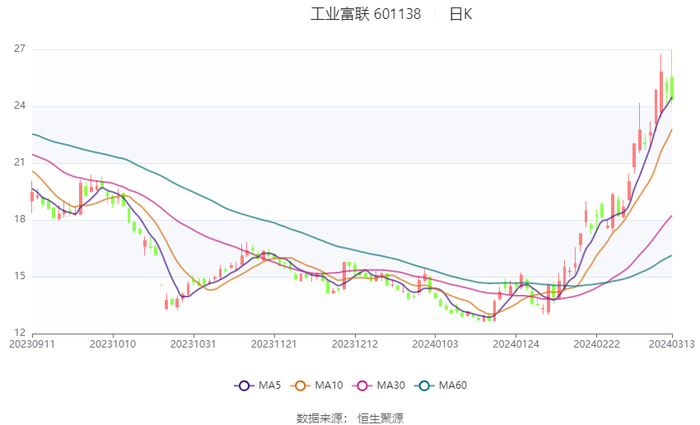Click the 20240313 x-axis date label
The image size is (700, 425).
672,344
